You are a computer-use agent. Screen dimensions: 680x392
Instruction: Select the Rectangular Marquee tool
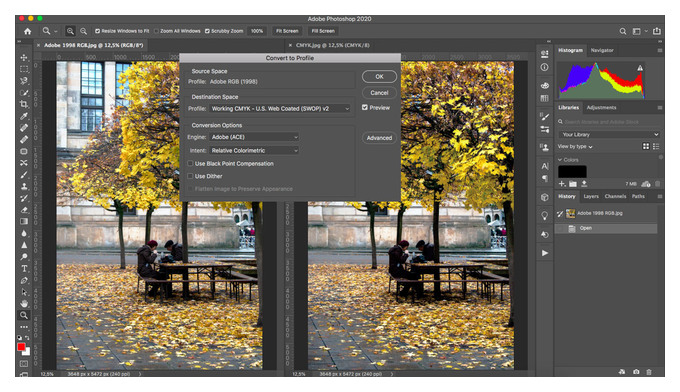(x=24, y=69)
